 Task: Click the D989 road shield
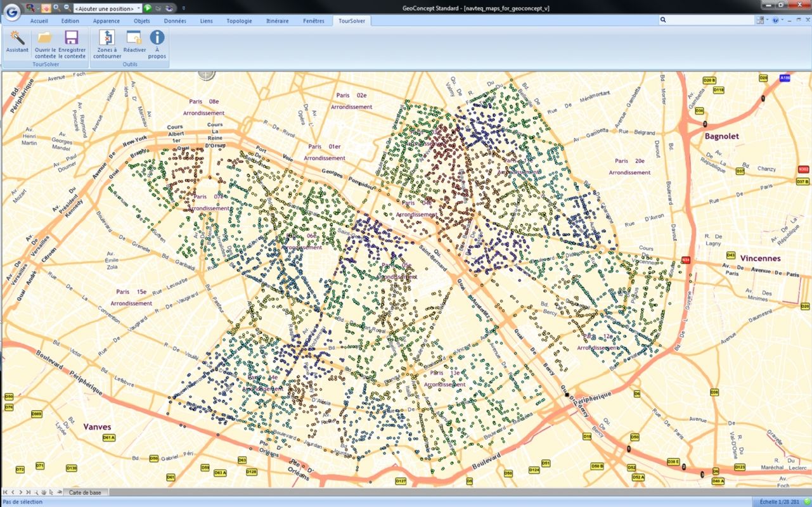(37, 414)
